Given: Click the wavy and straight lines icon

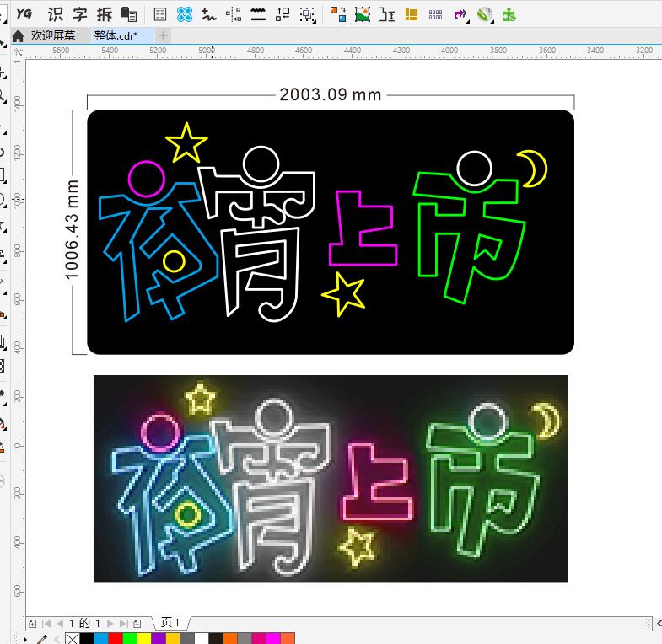Looking at the screenshot, I should pyautogui.click(x=258, y=15).
